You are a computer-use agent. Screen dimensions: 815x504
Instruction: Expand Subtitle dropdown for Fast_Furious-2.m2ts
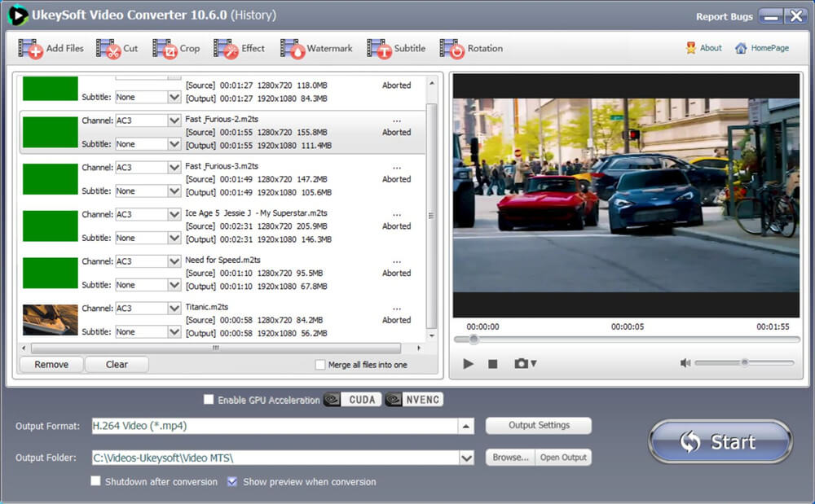coord(174,144)
